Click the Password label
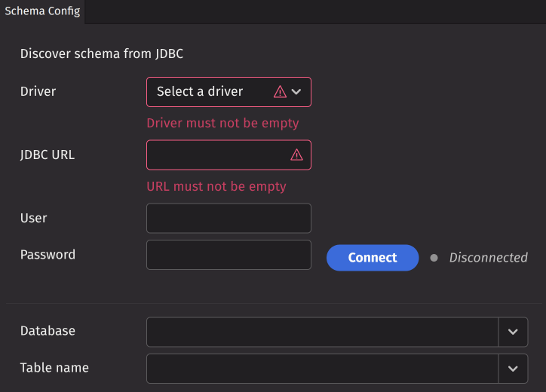 pyautogui.click(x=48, y=255)
